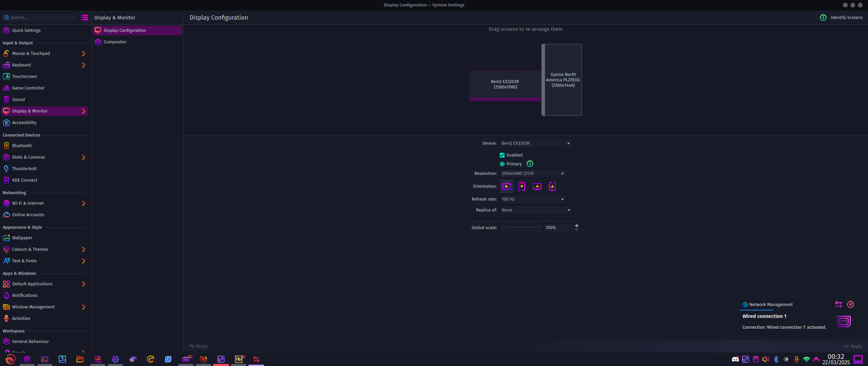This screenshot has width=868, height=366.
Task: Open the hamburger menu next to search
Action: pos(84,18)
